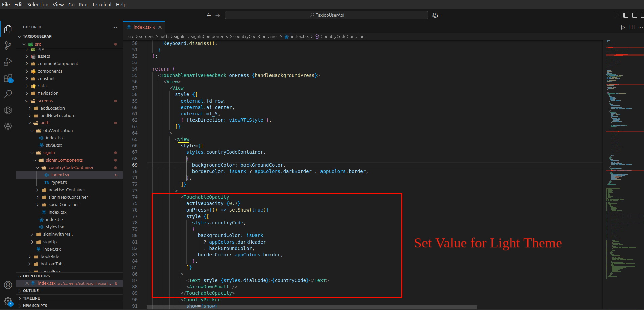The width and height of the screenshot is (644, 310).
Task: Open the Copilot chat icon
Action: [x=435, y=15]
